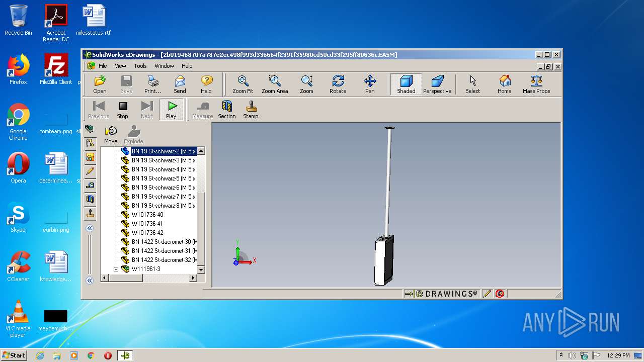Open the section sidebar tab

tap(90, 200)
